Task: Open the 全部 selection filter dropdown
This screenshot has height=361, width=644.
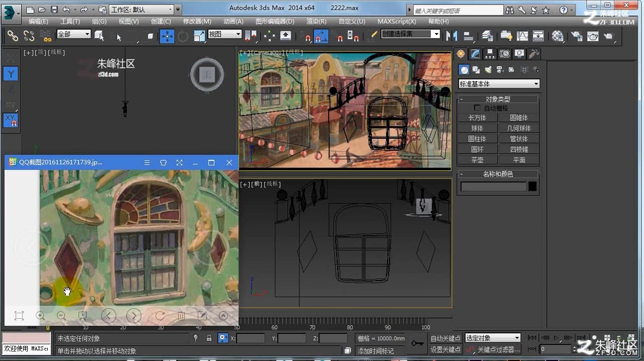Action: pos(73,34)
